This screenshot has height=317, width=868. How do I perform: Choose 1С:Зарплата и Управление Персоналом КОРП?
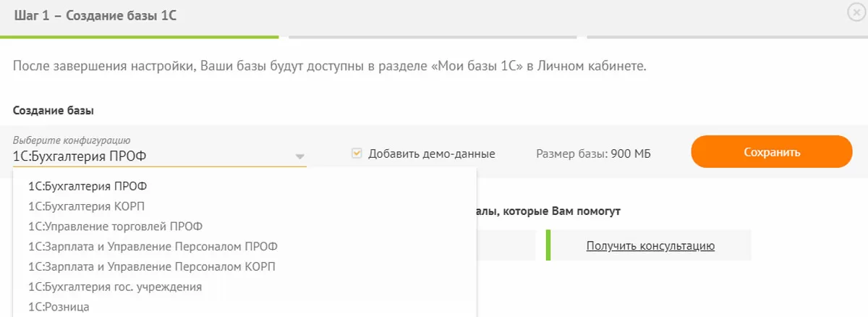pos(152,266)
